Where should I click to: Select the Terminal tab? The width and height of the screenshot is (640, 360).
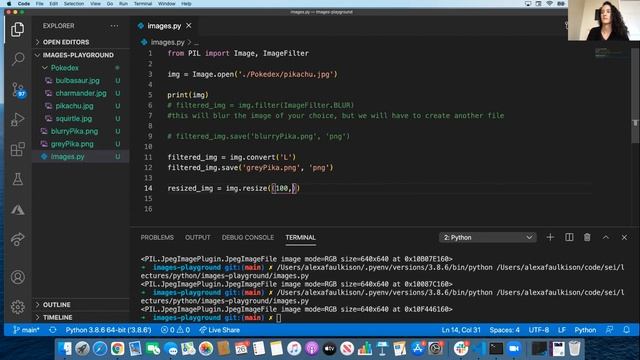tap(300, 237)
